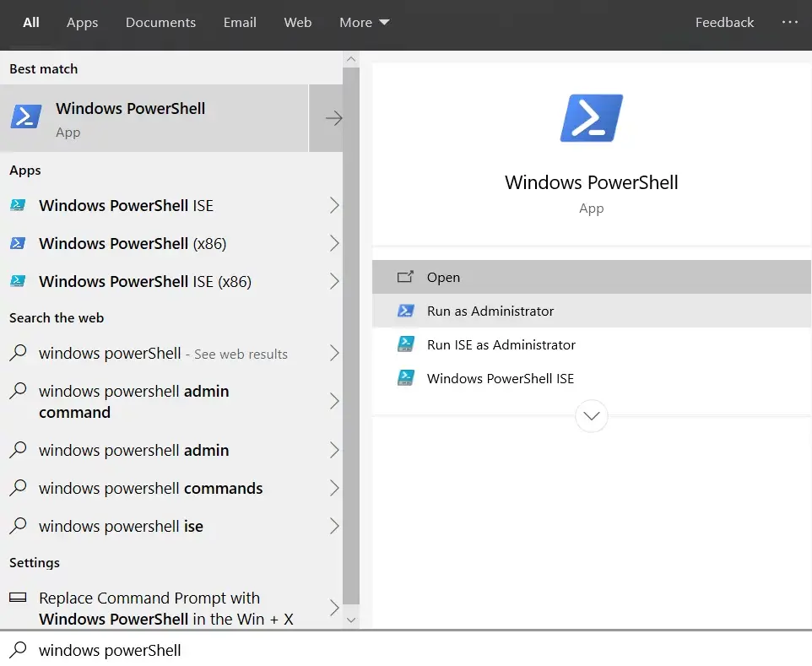The height and width of the screenshot is (666, 812).
Task: Click search icon for 'commands' suggestion
Action: pyautogui.click(x=18, y=487)
